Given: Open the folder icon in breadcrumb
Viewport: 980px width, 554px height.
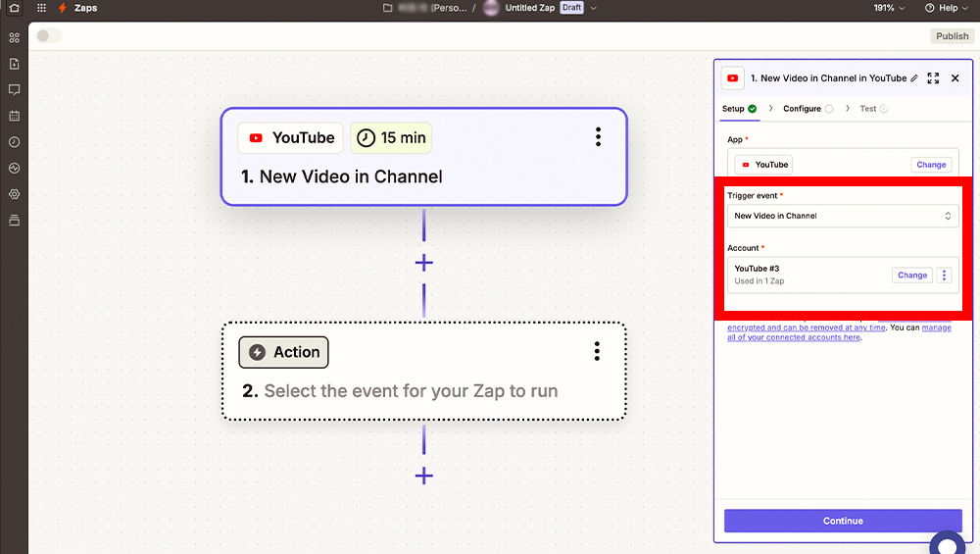Looking at the screenshot, I should (387, 8).
